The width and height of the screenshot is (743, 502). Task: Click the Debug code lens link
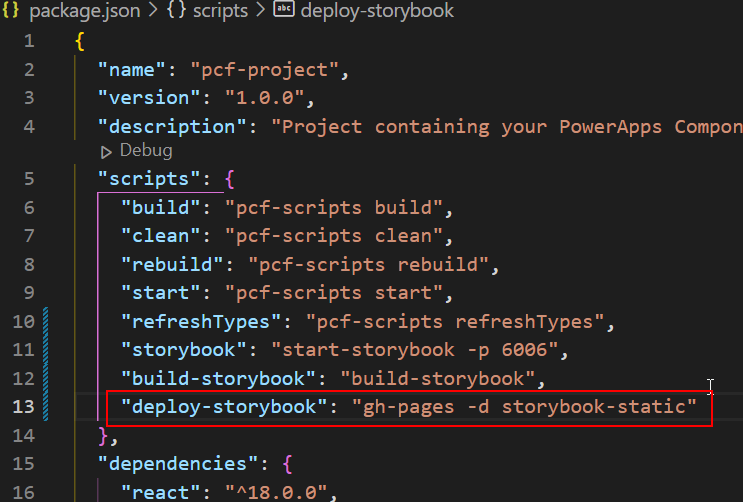pyautogui.click(x=146, y=151)
